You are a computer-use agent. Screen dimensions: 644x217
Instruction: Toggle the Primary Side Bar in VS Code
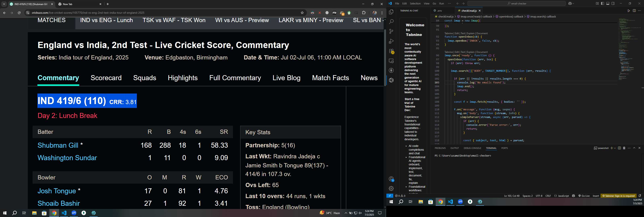(603, 3)
